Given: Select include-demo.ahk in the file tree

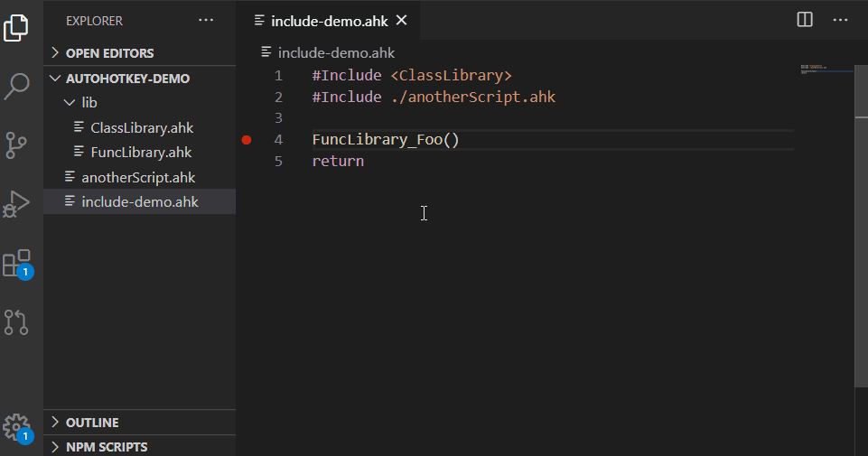Looking at the screenshot, I should pyautogui.click(x=139, y=202).
